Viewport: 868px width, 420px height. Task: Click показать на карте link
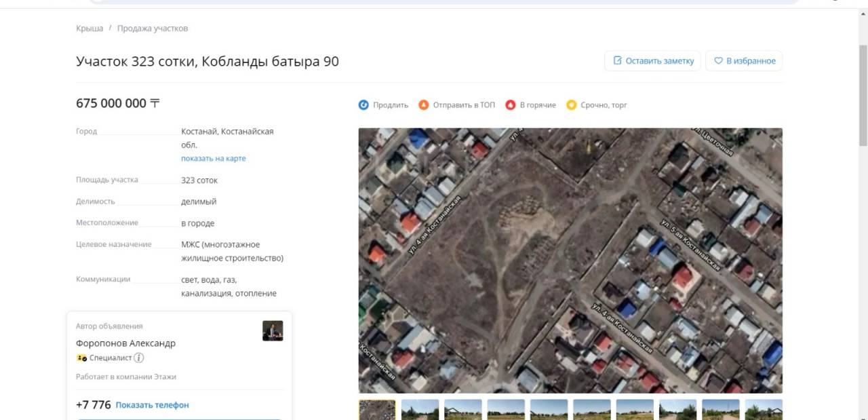point(214,158)
